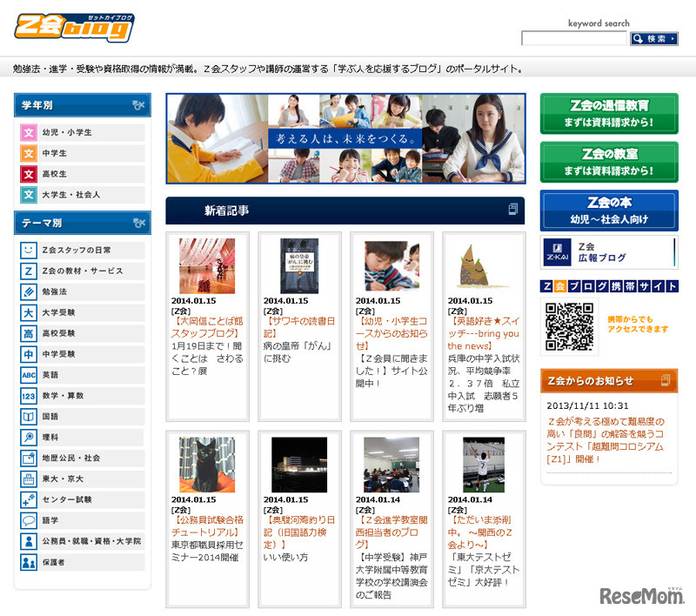Click the orange 中学生 category icon
Image resolution: width=696 pixels, height=616 pixels.
(29, 153)
